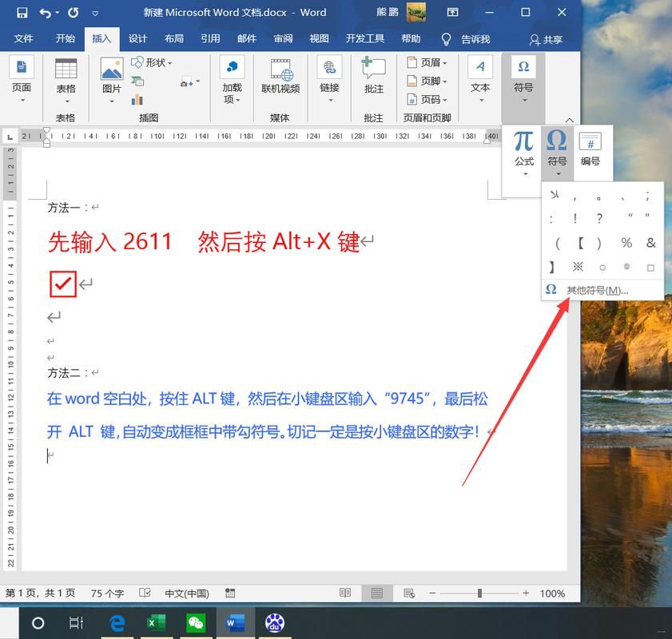Click the Undo arrow icon
This screenshot has height=639, width=672.
(45, 13)
